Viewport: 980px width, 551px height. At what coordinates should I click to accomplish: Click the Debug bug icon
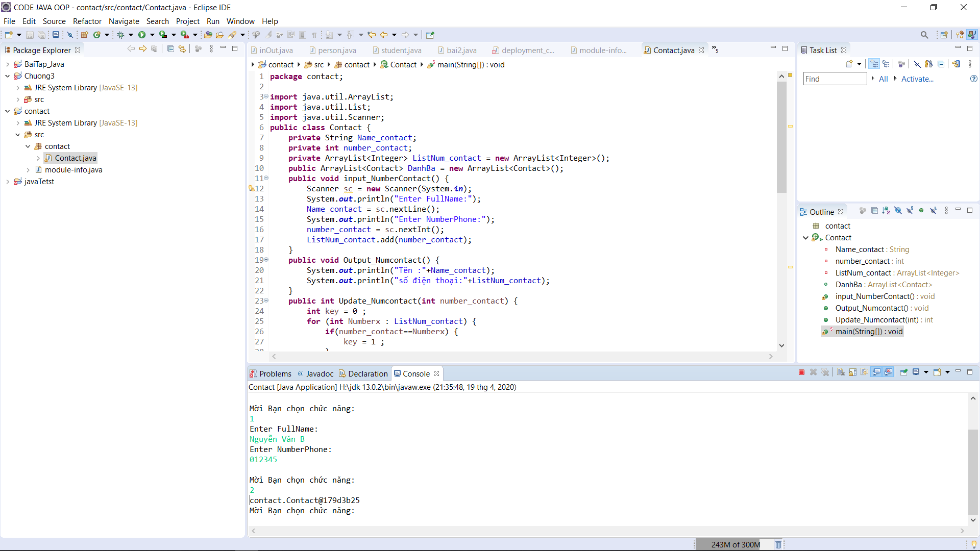tap(120, 35)
